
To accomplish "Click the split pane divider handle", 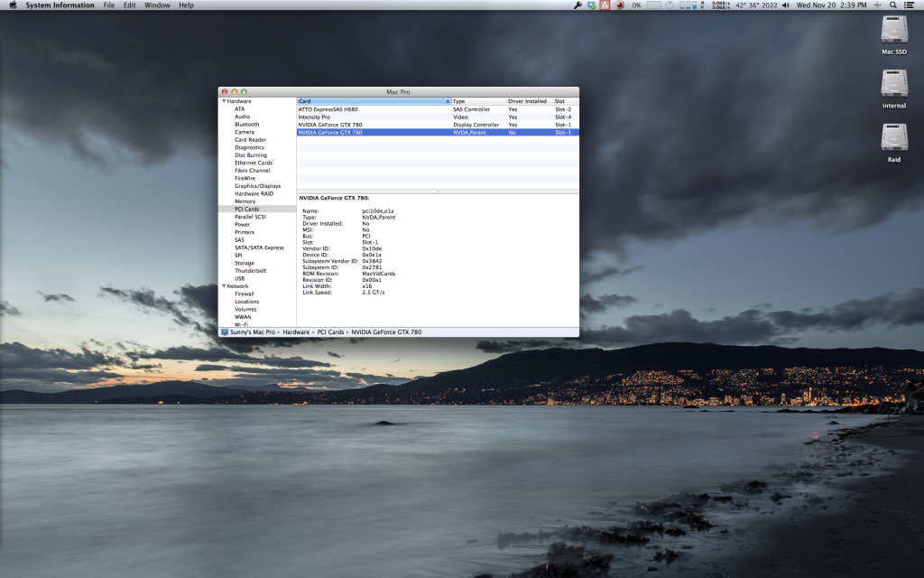I will pyautogui.click(x=438, y=191).
